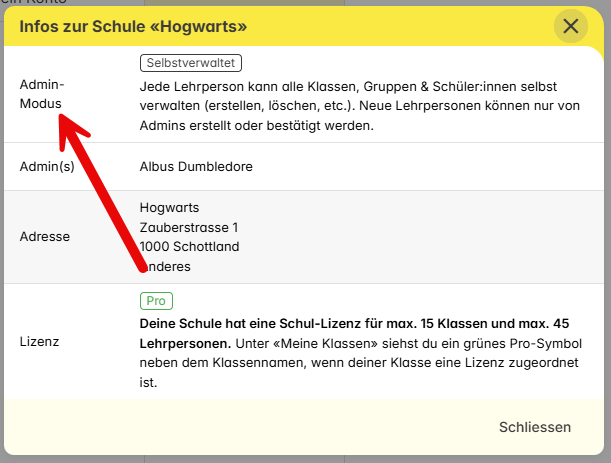Click the bold Schul-Lizenz description text
The height and width of the screenshot is (463, 611).
pos(354,333)
